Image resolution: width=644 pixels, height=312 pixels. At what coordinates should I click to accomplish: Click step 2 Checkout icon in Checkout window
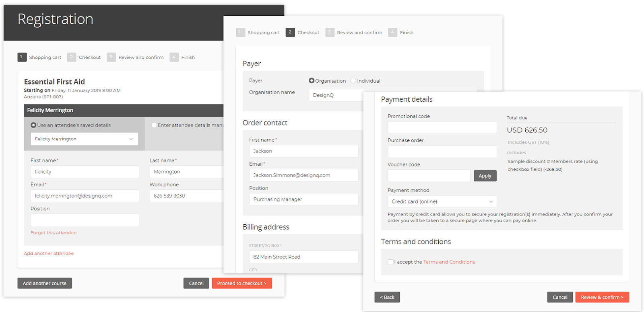[x=290, y=32]
